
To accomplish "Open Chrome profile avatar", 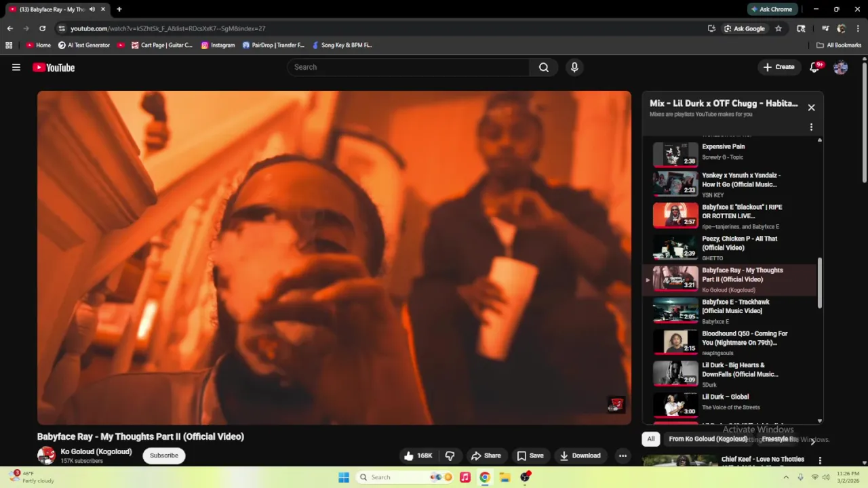I will click(842, 28).
